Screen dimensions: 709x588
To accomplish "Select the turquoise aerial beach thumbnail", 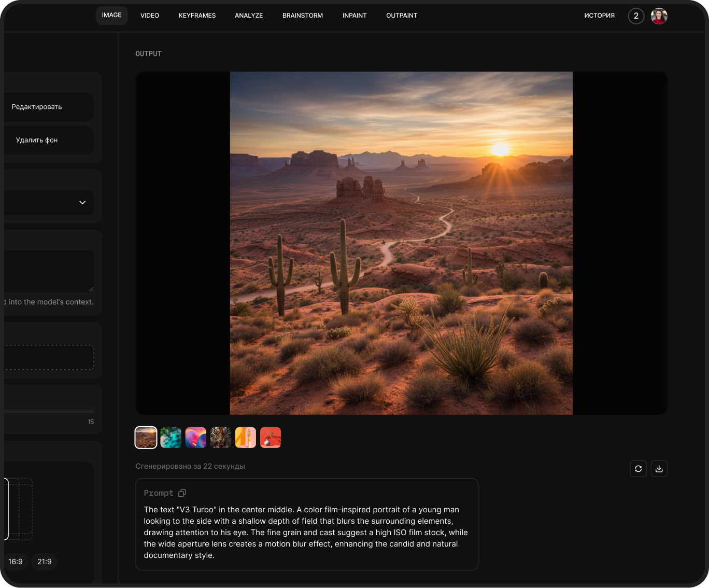I will click(171, 438).
